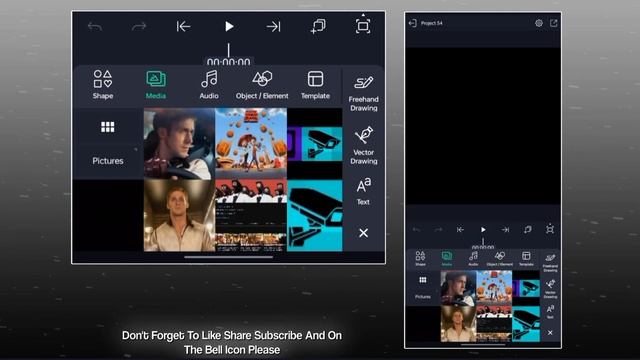Screen dimensions: 640x360
Task: Select Pictures folder in phone view
Action: 423,297
